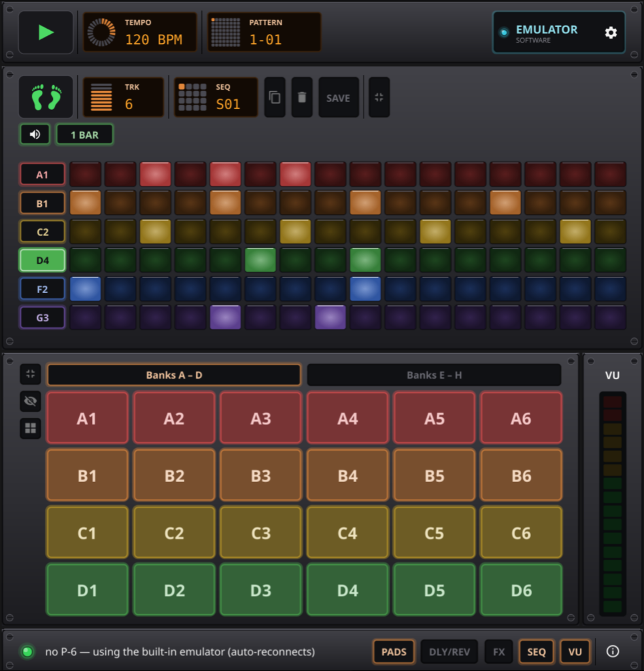The height and width of the screenshot is (671, 644).
Task: Open the TRK 6 track count selector
Action: [123, 97]
